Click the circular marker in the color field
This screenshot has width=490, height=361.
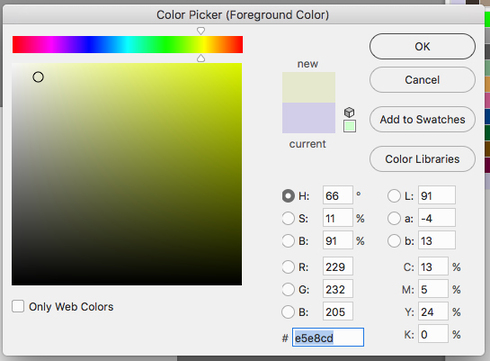pyautogui.click(x=38, y=77)
